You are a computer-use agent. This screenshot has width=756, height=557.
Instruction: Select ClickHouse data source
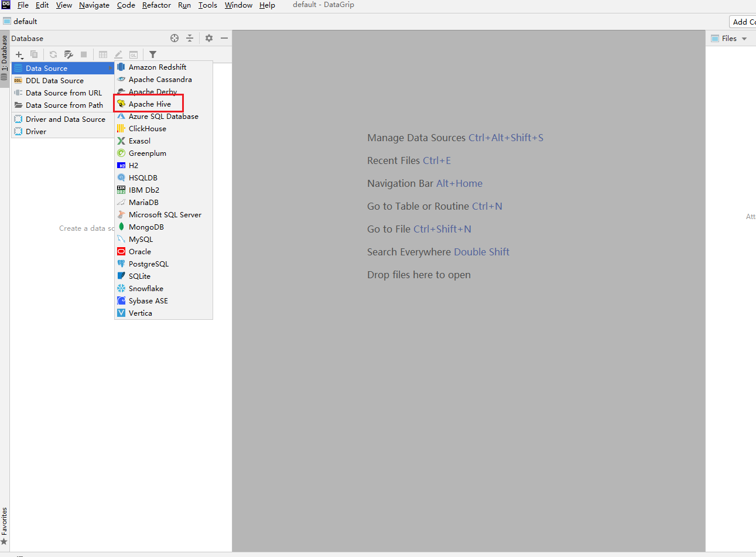(x=163, y=128)
